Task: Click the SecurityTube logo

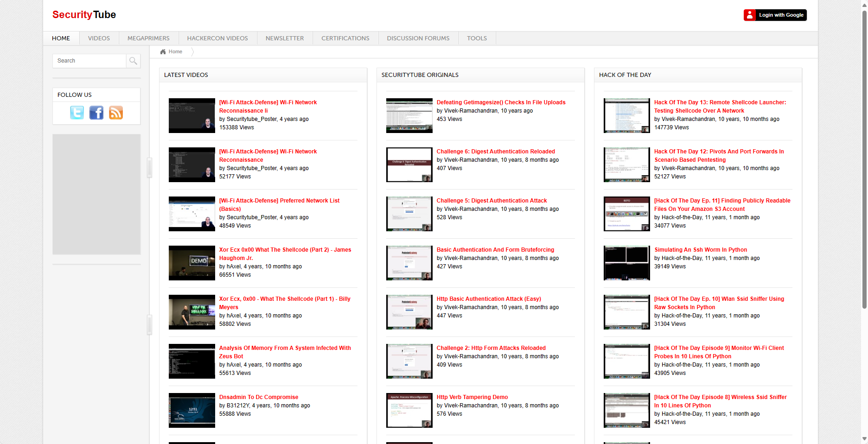Action: 84,15
